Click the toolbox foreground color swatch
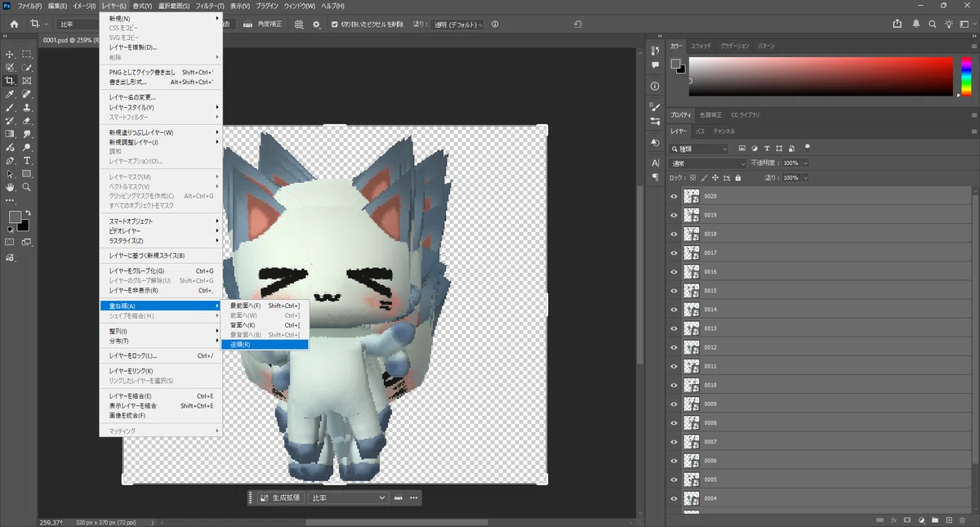This screenshot has height=527, width=980. click(x=15, y=217)
